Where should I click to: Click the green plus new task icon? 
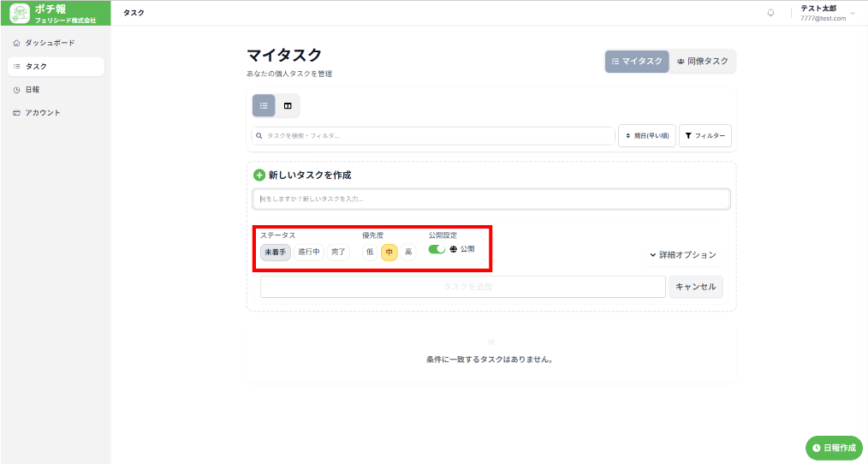click(259, 175)
